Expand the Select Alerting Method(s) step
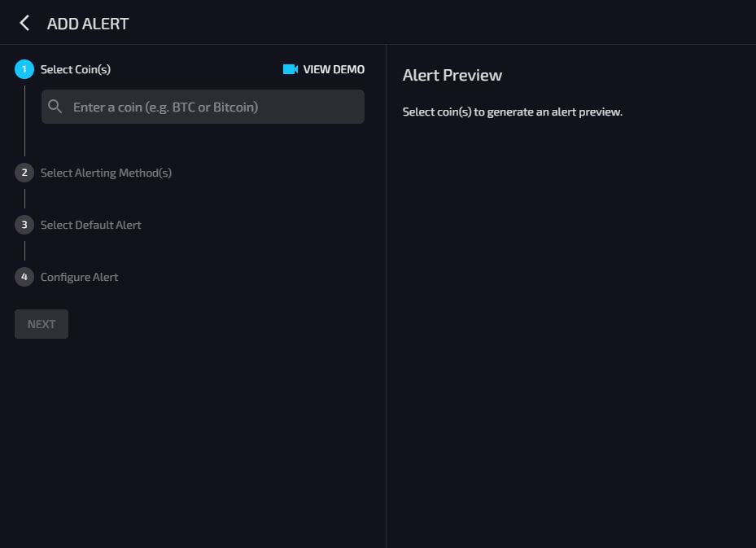Viewport: 756px width, 548px height. (x=106, y=173)
